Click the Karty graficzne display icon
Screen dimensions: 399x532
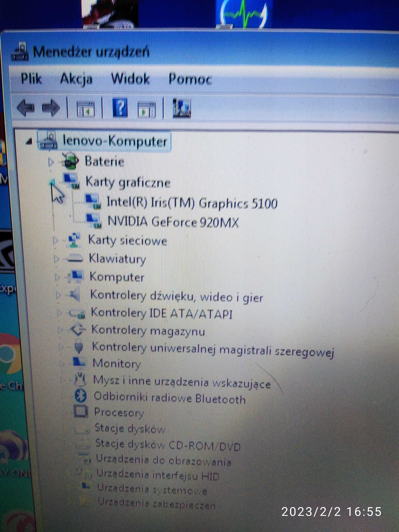coord(71,181)
